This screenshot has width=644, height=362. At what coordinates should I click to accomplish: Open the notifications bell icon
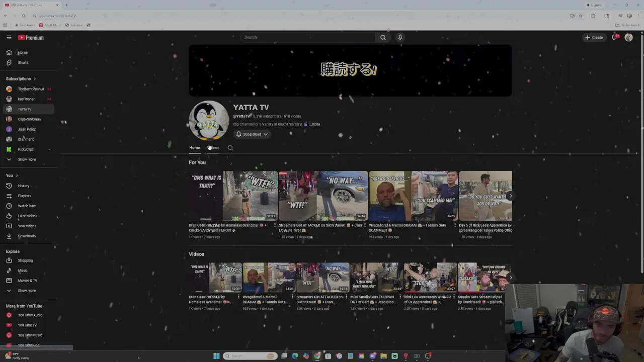pos(614,37)
